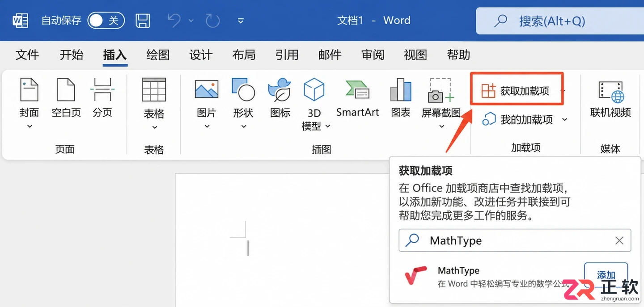The height and width of the screenshot is (307, 644).
Task: Click inside the blank document page
Action: point(282,240)
